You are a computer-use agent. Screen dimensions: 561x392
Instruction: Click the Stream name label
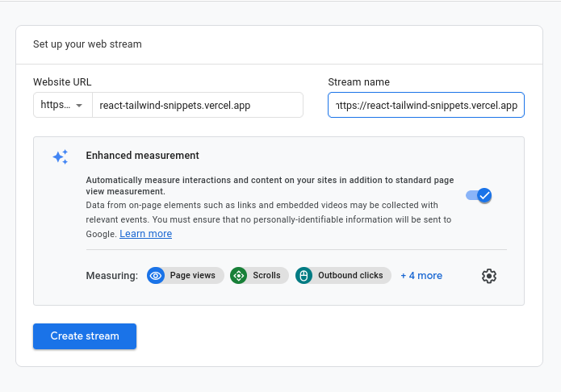pos(359,82)
